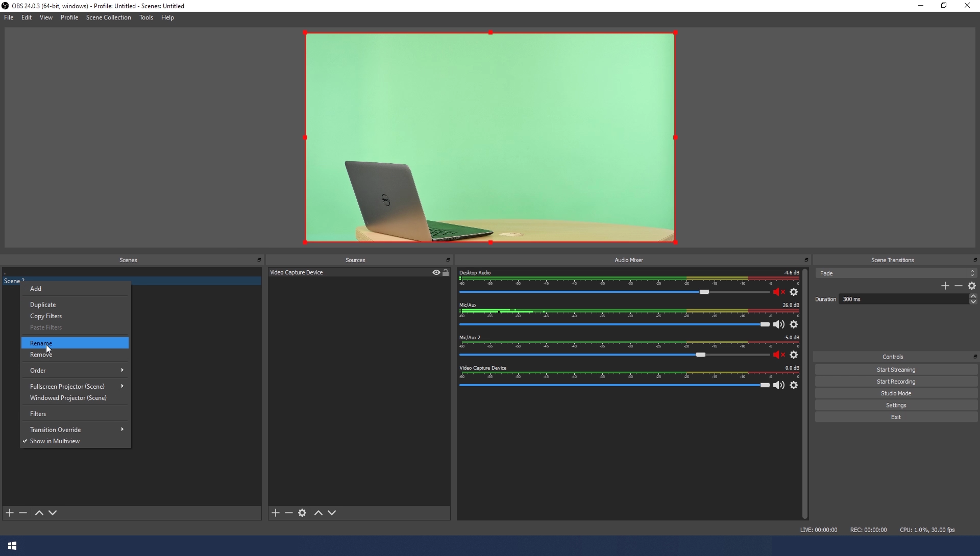Hide Video Capture Device with eye icon
980x556 pixels.
point(436,272)
